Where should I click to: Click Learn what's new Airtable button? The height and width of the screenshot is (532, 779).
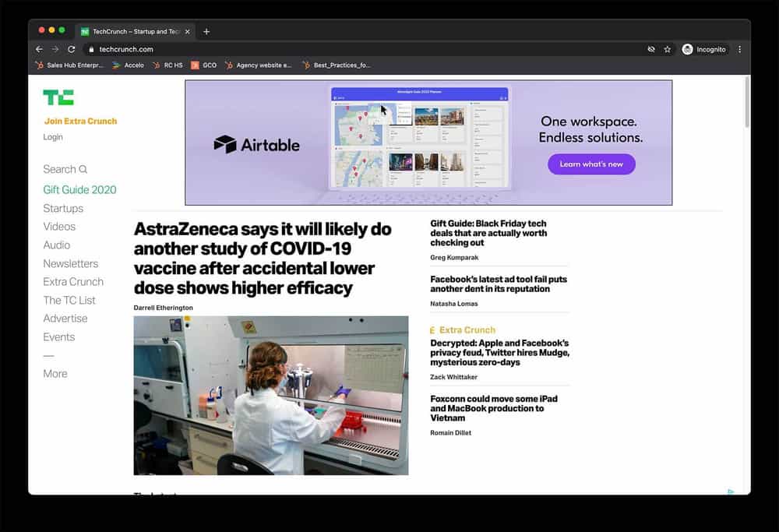point(591,164)
